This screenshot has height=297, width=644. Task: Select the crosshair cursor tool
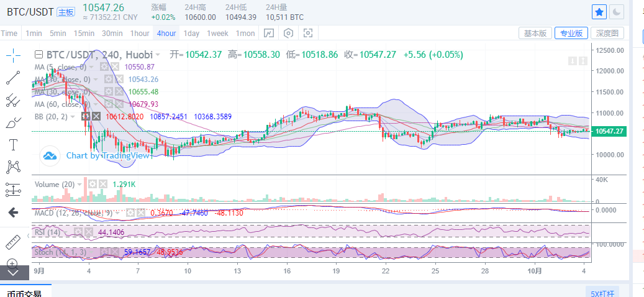click(13, 55)
